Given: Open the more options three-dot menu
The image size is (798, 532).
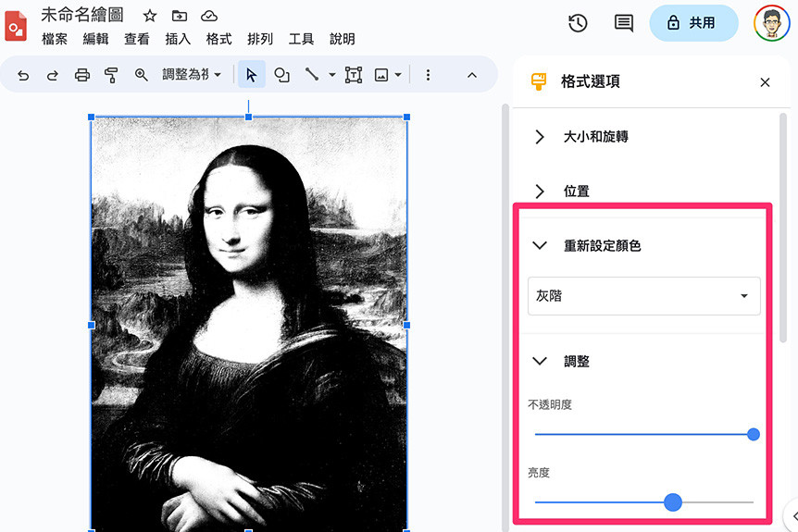Looking at the screenshot, I should [428, 75].
